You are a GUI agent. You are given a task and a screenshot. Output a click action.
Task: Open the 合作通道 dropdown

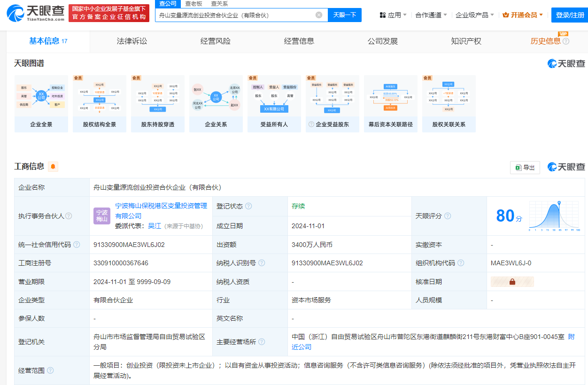point(431,15)
